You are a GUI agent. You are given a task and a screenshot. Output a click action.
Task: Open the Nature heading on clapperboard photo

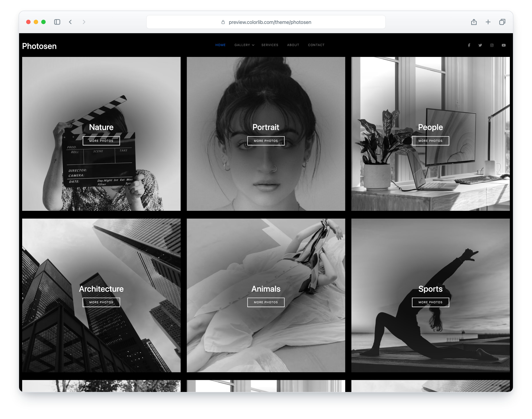101,127
